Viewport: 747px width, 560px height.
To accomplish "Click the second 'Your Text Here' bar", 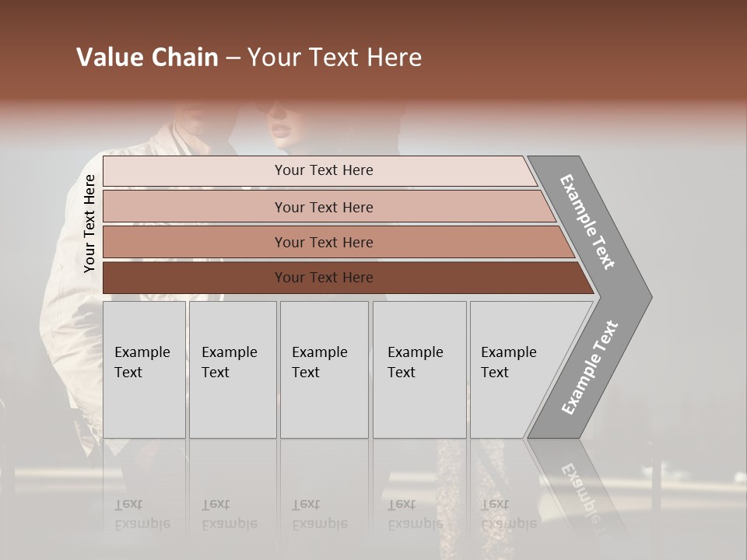I will pos(323,207).
